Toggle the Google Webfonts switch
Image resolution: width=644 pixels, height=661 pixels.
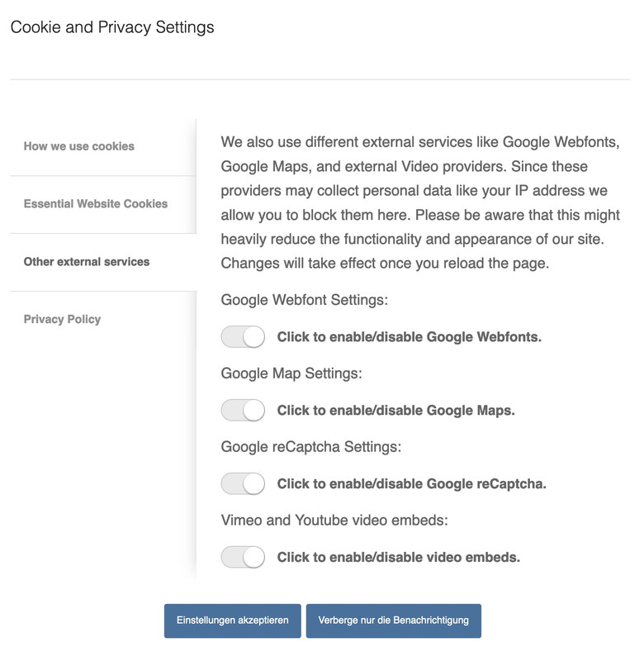pos(243,337)
